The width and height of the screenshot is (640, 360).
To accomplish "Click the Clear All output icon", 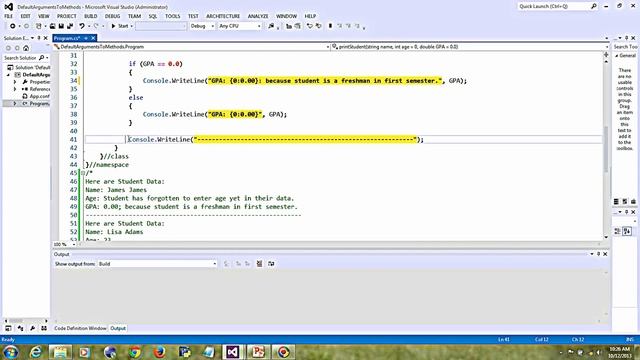I will tap(259, 264).
